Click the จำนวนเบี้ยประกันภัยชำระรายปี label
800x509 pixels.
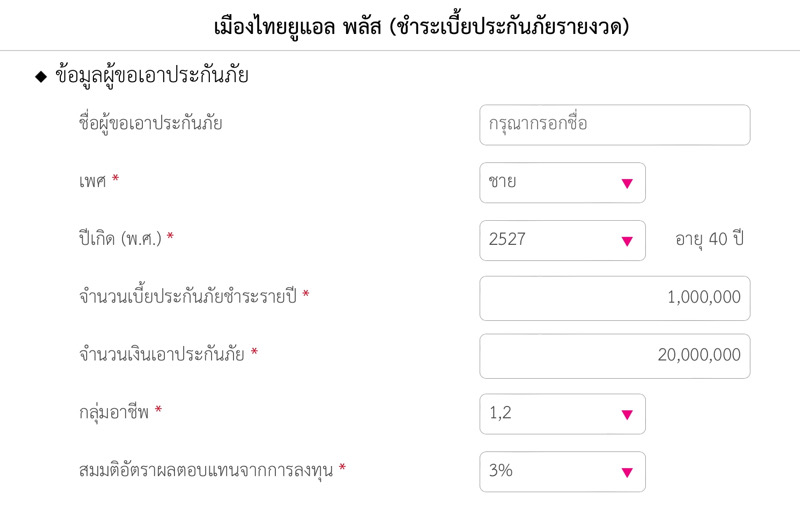[188, 298]
